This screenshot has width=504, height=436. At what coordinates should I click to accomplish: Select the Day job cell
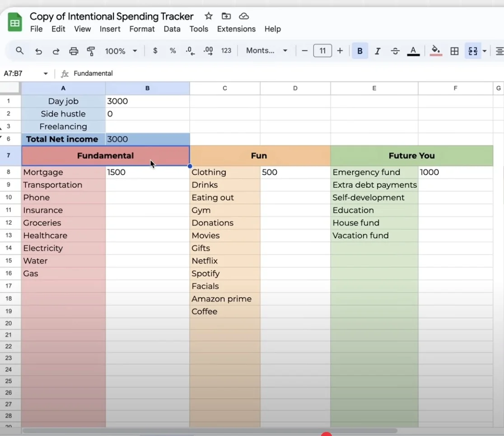point(63,101)
